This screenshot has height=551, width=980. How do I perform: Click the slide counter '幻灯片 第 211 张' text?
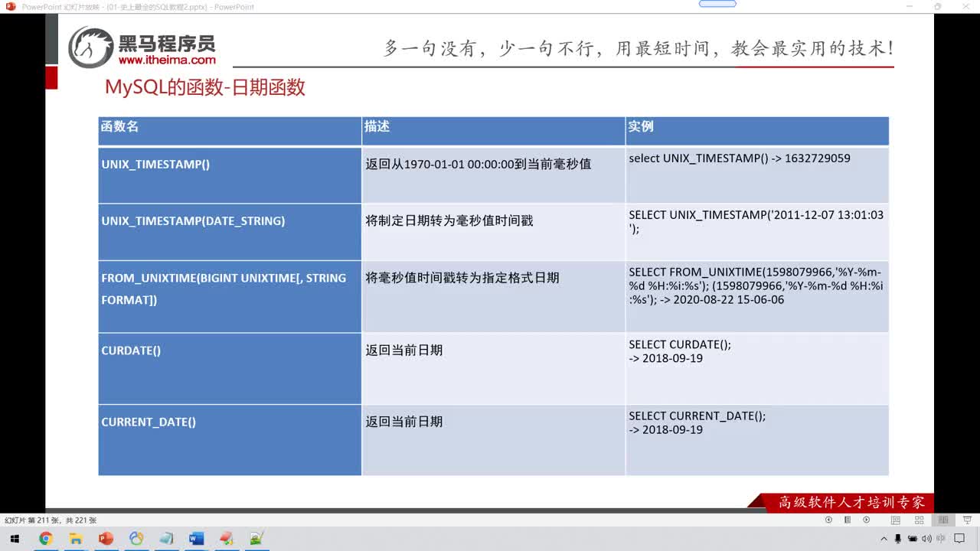33,520
